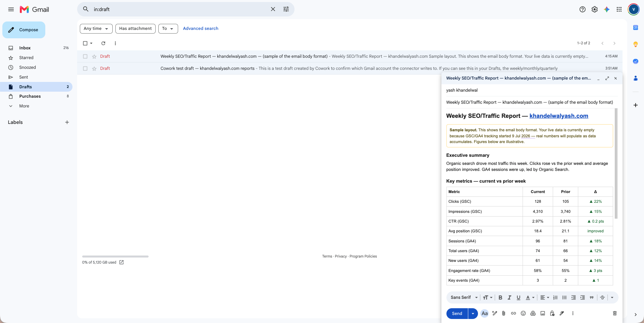Insert a numbered list in draft
This screenshot has height=323, width=644.
pos(555,297)
